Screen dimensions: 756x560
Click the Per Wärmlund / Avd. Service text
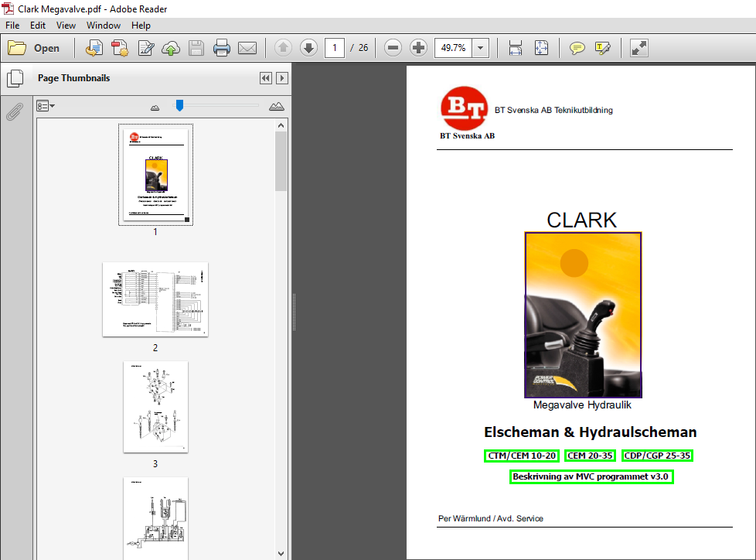tap(490, 518)
